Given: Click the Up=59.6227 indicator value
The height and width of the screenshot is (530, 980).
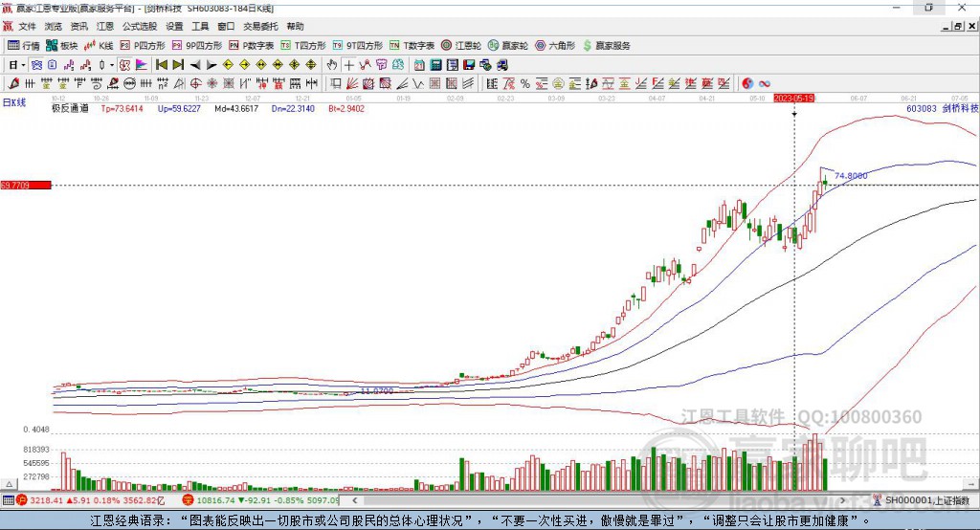Looking at the screenshot, I should [179, 109].
